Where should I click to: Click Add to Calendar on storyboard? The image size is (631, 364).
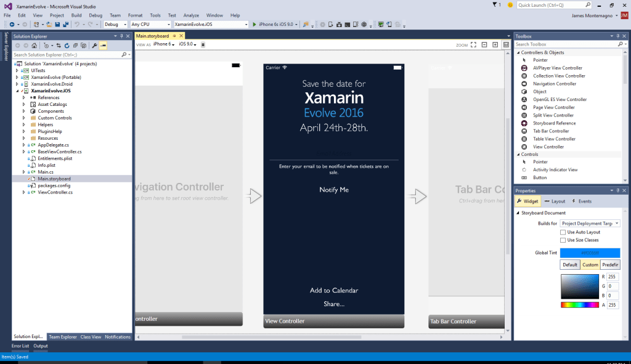click(334, 290)
